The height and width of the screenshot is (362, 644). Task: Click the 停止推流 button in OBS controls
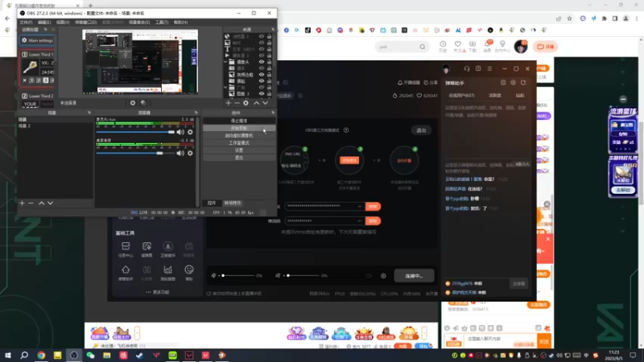click(x=239, y=121)
